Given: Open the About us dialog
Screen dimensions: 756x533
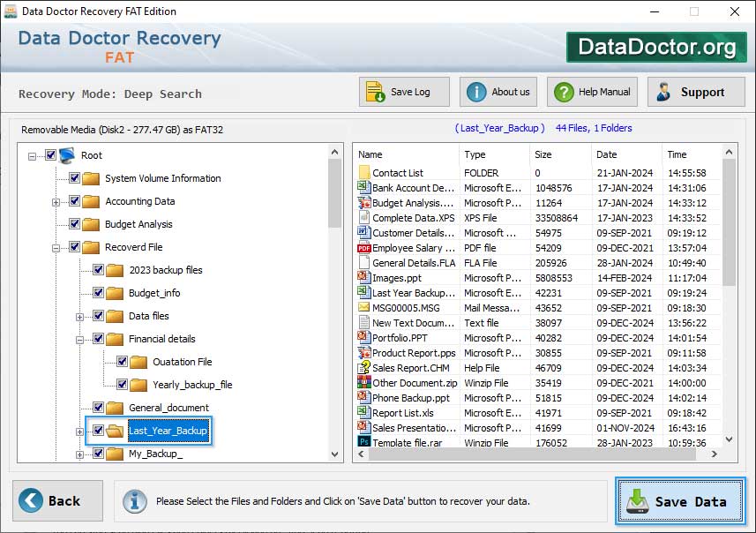Looking at the screenshot, I should (x=498, y=92).
